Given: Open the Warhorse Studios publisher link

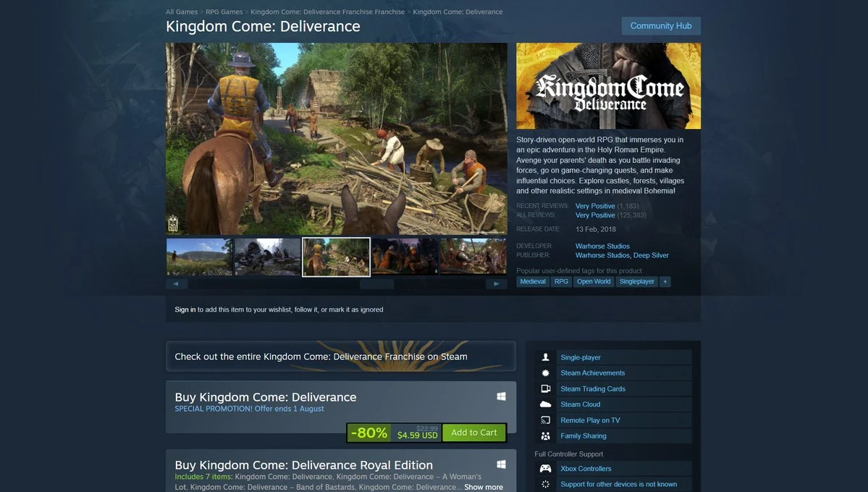Looking at the screenshot, I should pyautogui.click(x=602, y=255).
